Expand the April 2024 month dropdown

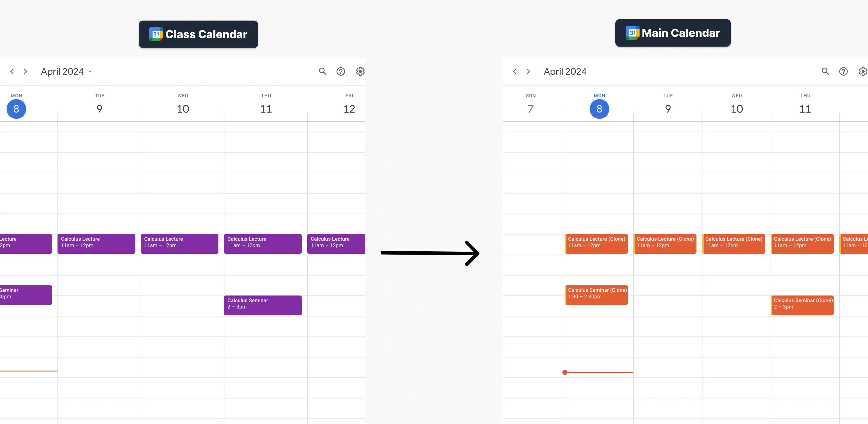tap(90, 71)
